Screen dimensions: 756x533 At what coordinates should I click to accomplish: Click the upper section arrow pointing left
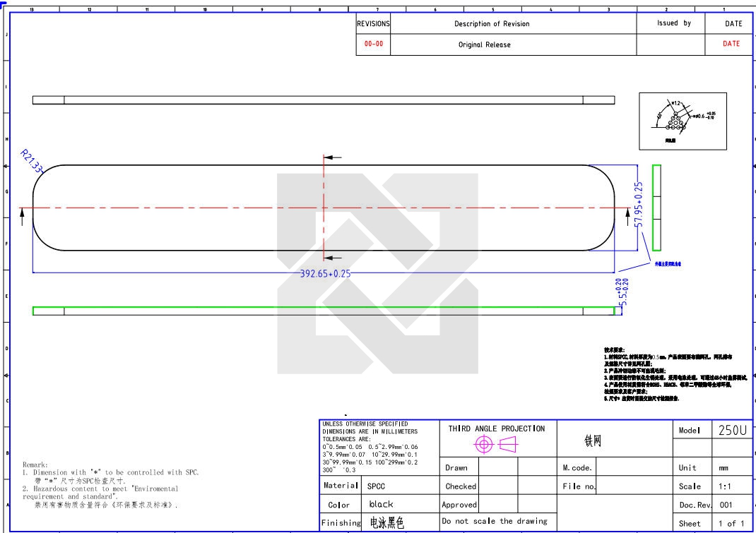click(x=332, y=158)
